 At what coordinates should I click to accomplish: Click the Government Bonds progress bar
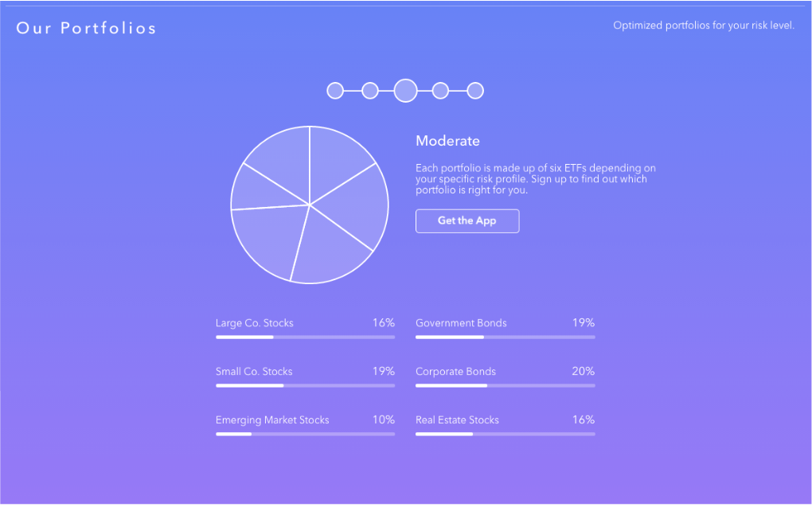click(x=505, y=337)
